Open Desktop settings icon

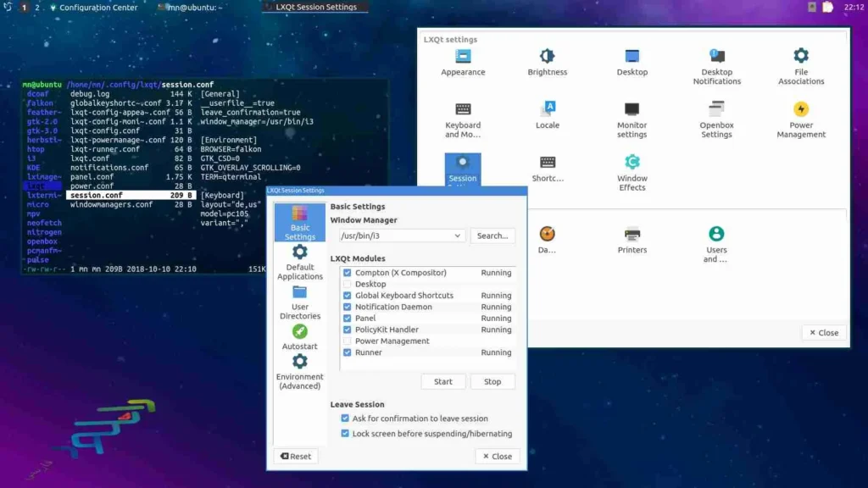[632, 62]
